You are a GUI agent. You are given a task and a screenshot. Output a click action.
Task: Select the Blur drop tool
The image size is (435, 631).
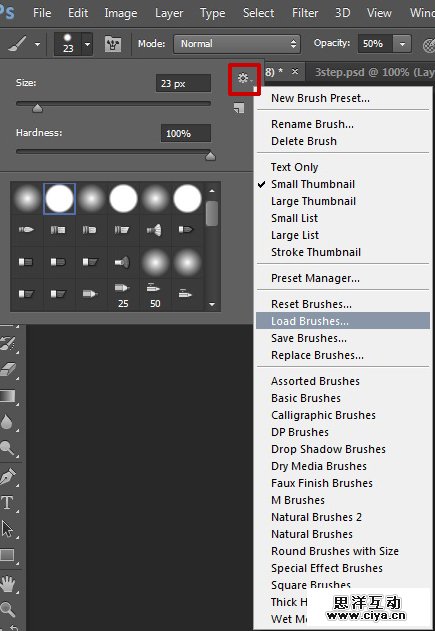(7, 422)
